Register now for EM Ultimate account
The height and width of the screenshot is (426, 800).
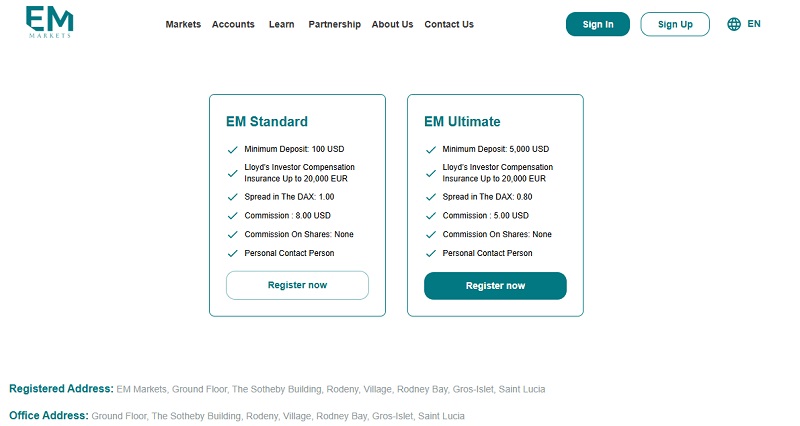(495, 286)
